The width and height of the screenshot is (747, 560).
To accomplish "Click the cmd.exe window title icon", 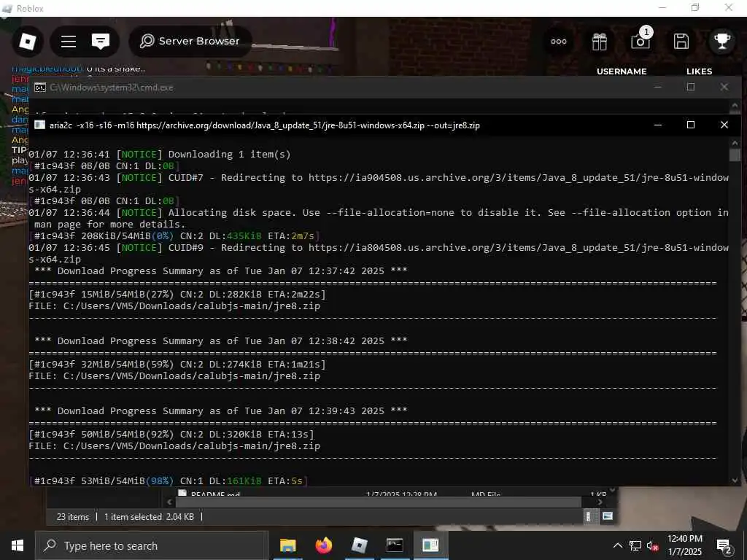I will pos(40,87).
